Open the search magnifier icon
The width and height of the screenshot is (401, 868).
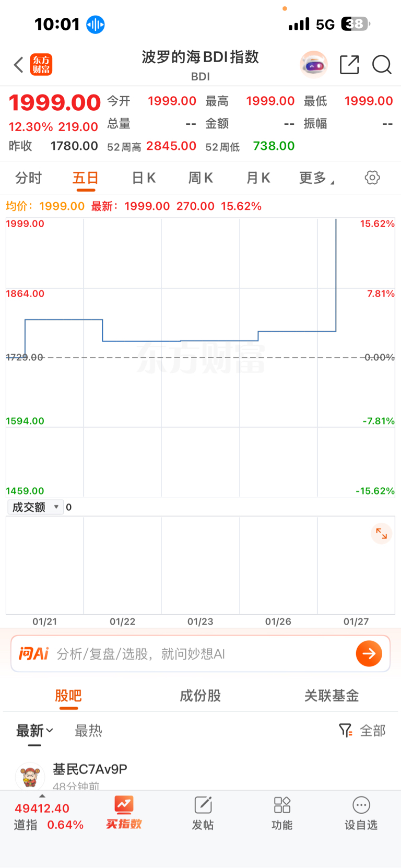(x=382, y=65)
